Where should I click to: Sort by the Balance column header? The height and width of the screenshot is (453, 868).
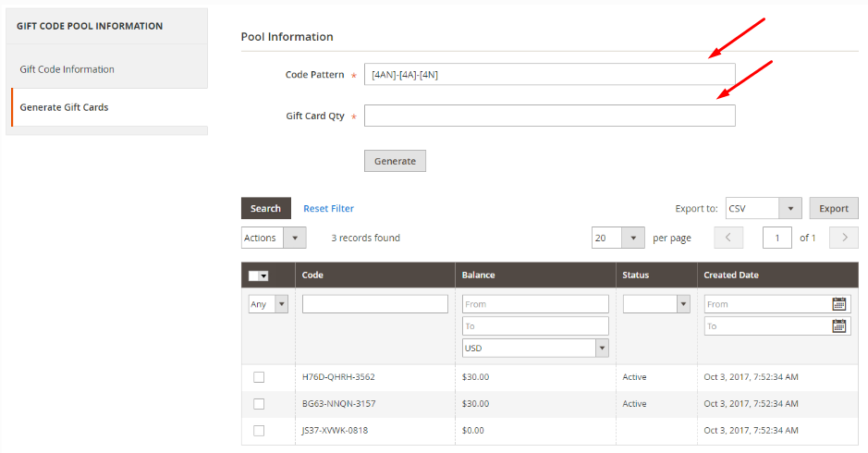click(x=478, y=275)
